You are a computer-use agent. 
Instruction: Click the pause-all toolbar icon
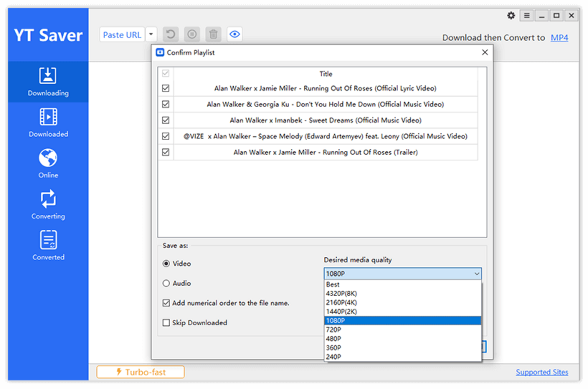click(192, 35)
